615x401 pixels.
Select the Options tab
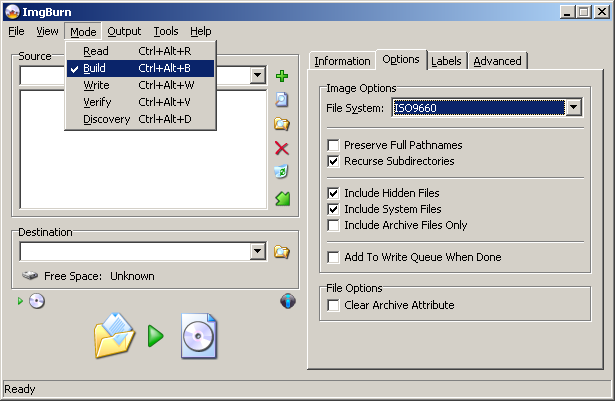(x=401, y=59)
